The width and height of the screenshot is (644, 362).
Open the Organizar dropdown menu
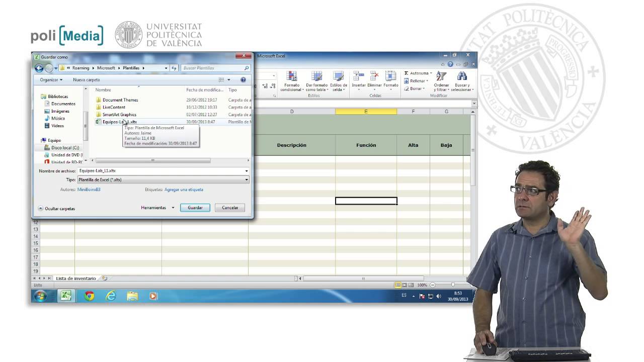click(x=51, y=80)
